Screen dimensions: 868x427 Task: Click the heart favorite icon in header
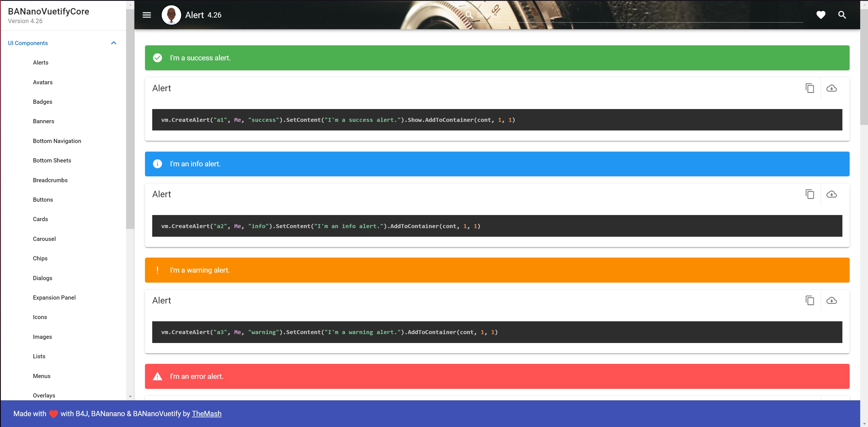click(820, 15)
